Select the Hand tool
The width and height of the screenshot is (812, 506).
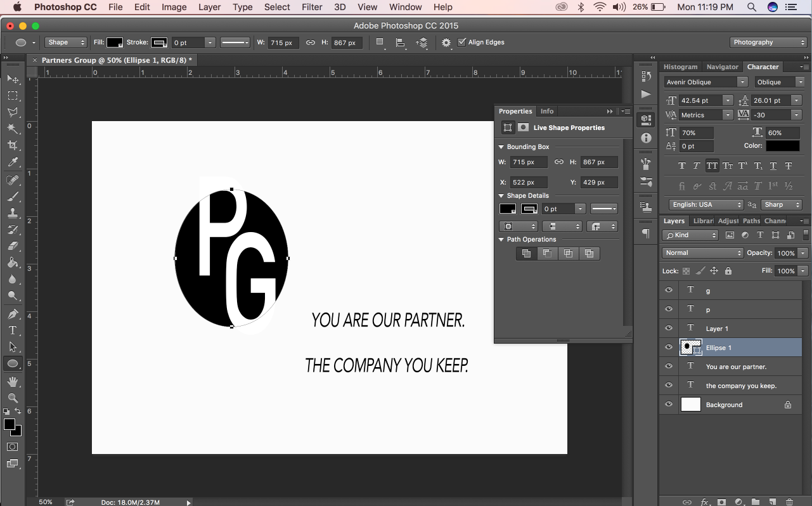tap(13, 382)
